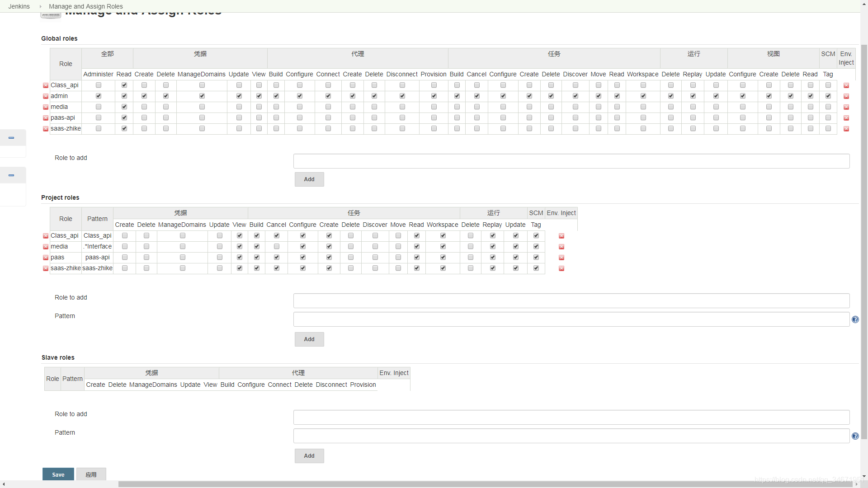Screen dimensions: 868x488
Task: Delete paas-api global role via left red icon
Action: (x=46, y=118)
